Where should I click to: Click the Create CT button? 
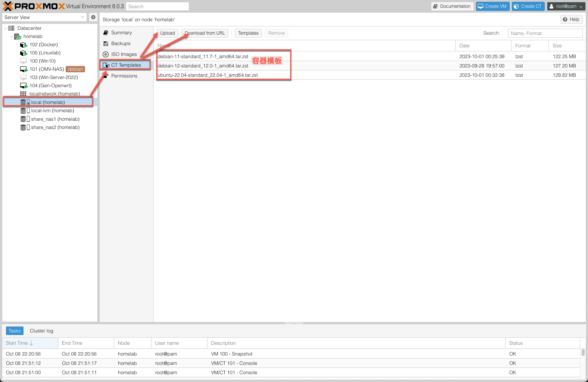point(528,6)
